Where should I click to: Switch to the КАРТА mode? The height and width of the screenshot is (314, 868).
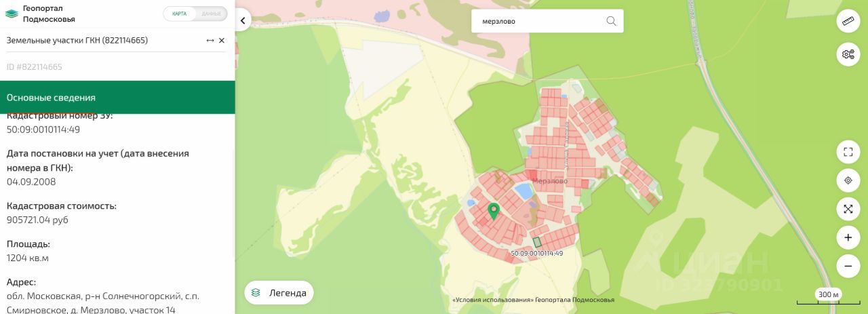coord(180,14)
